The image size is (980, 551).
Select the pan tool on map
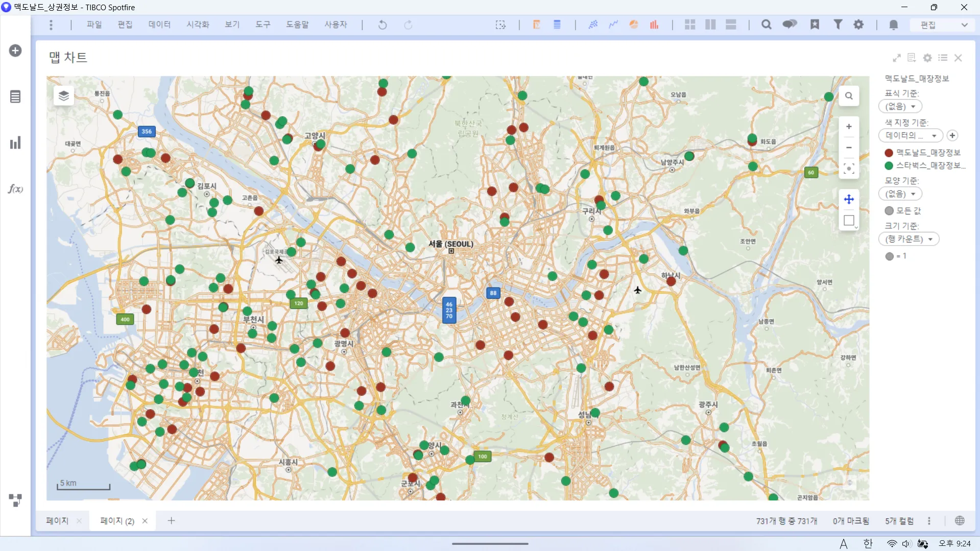(x=849, y=199)
